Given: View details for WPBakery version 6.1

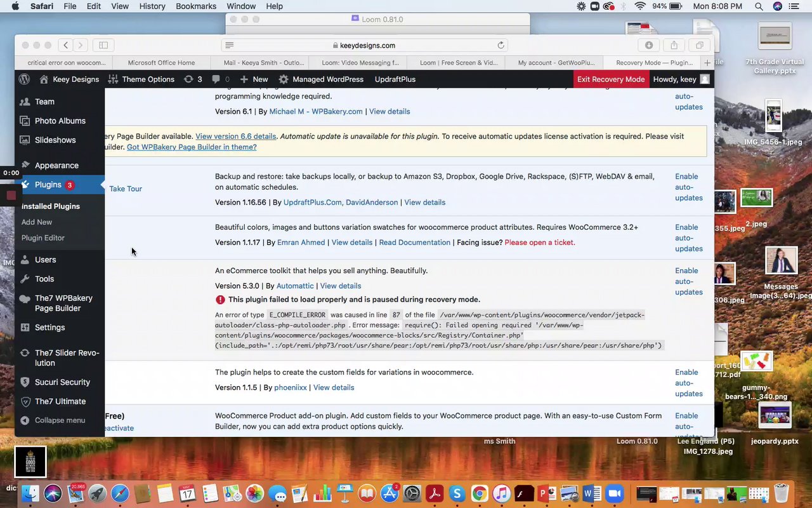Looking at the screenshot, I should 390,111.
